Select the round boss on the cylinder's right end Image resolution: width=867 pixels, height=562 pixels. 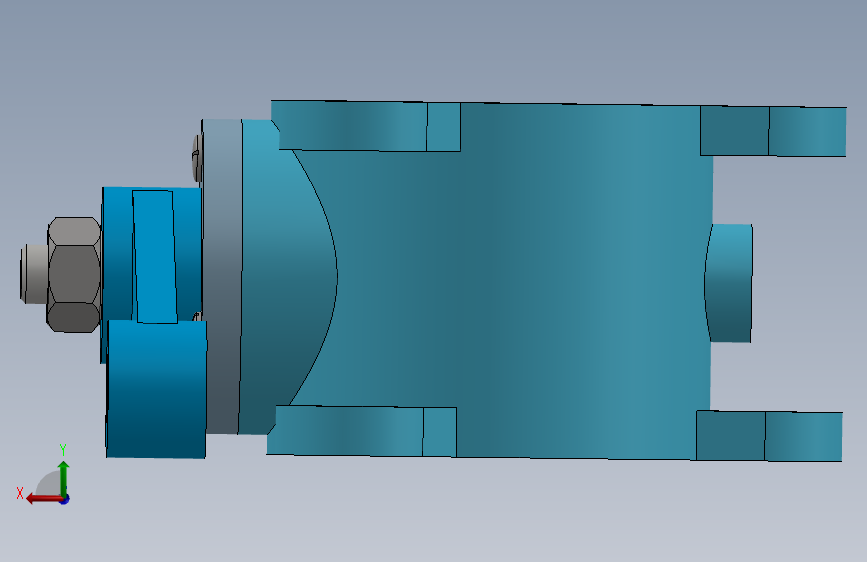(728, 283)
